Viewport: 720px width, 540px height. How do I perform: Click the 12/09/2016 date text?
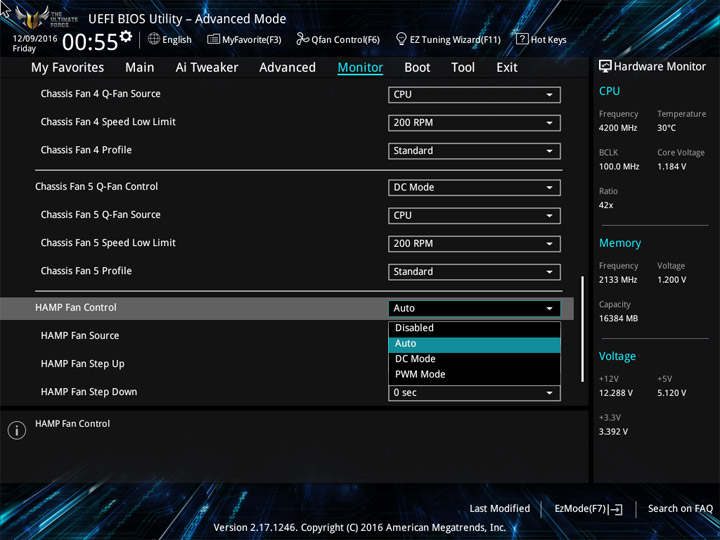[35, 39]
